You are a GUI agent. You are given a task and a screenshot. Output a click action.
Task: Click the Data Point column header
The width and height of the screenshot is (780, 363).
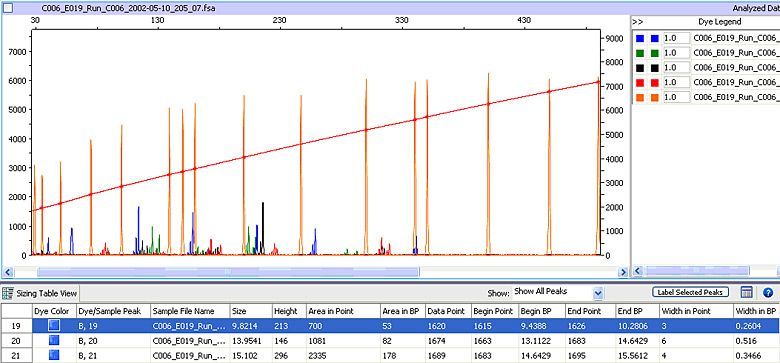tap(448, 311)
